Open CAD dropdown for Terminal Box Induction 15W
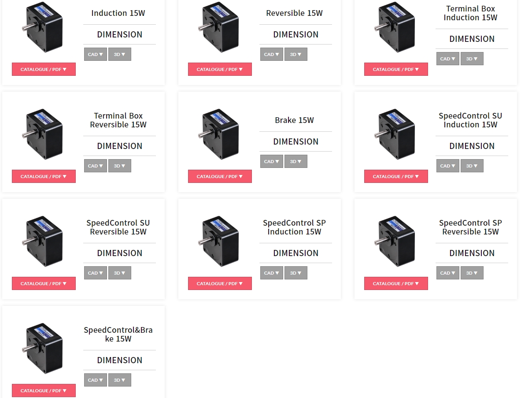 [x=447, y=59]
